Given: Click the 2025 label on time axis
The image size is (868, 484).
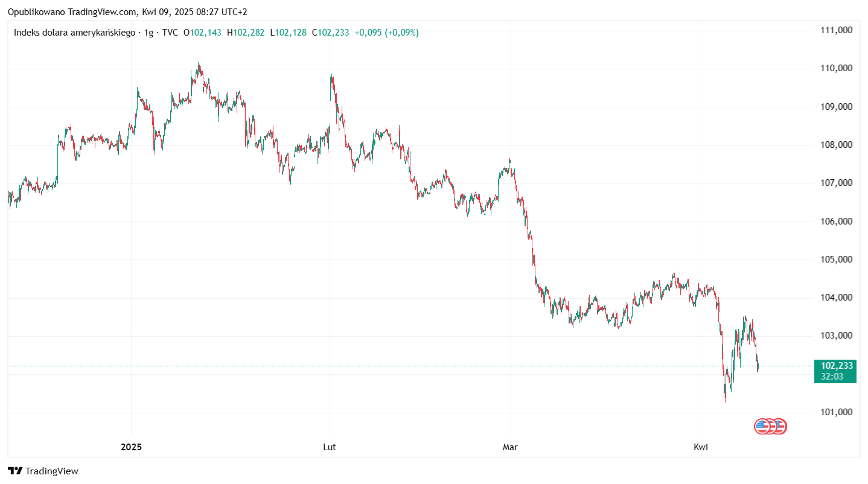Looking at the screenshot, I should 131,447.
